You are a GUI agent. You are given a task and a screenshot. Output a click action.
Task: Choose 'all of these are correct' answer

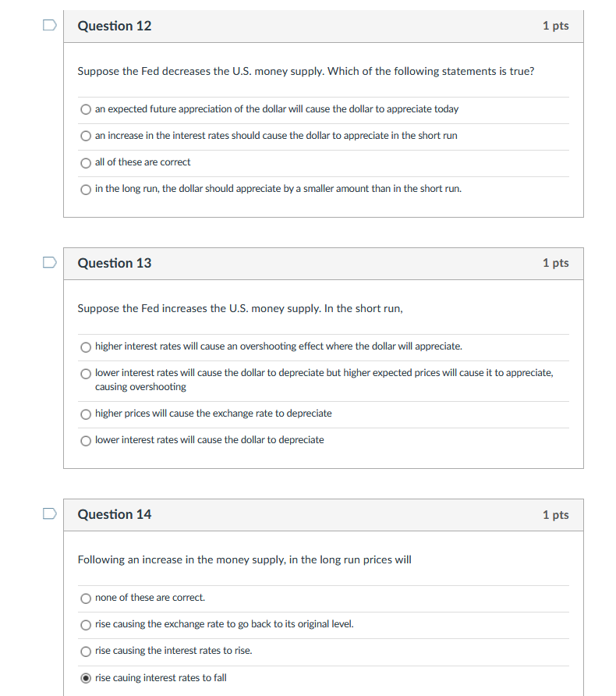tap(86, 163)
